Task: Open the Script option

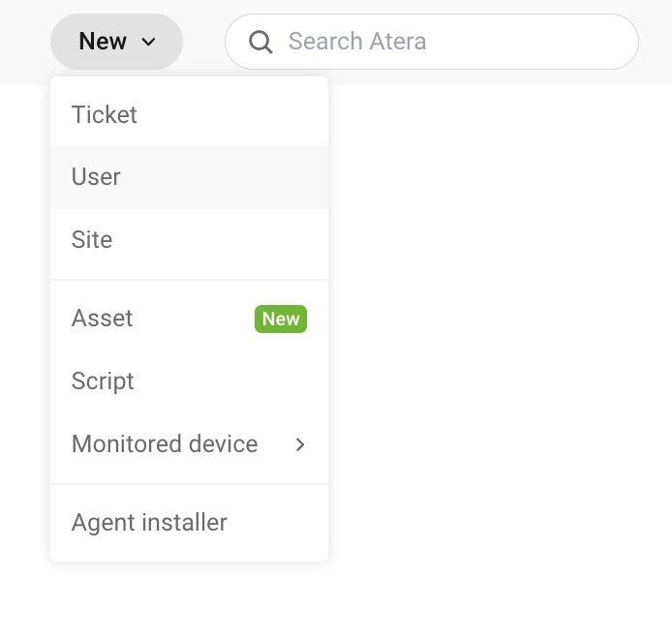Action: 189,381
